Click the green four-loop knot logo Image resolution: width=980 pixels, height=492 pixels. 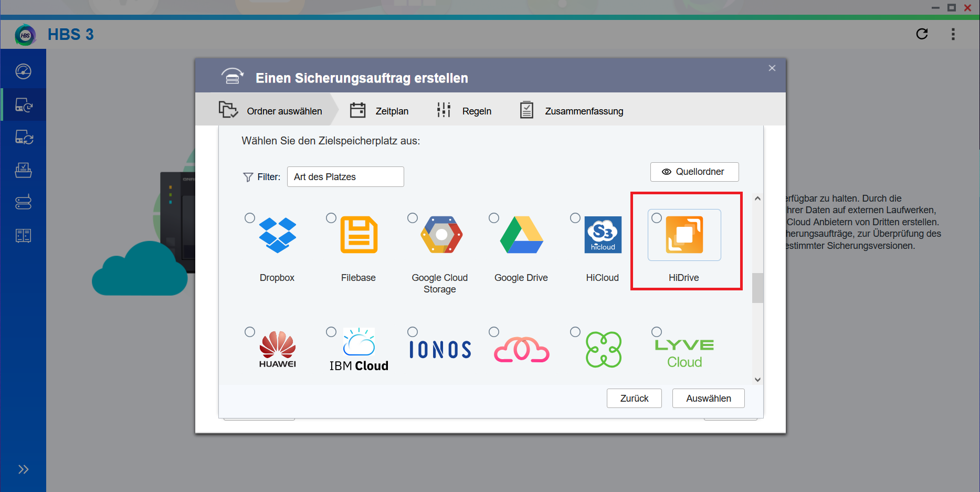(604, 350)
